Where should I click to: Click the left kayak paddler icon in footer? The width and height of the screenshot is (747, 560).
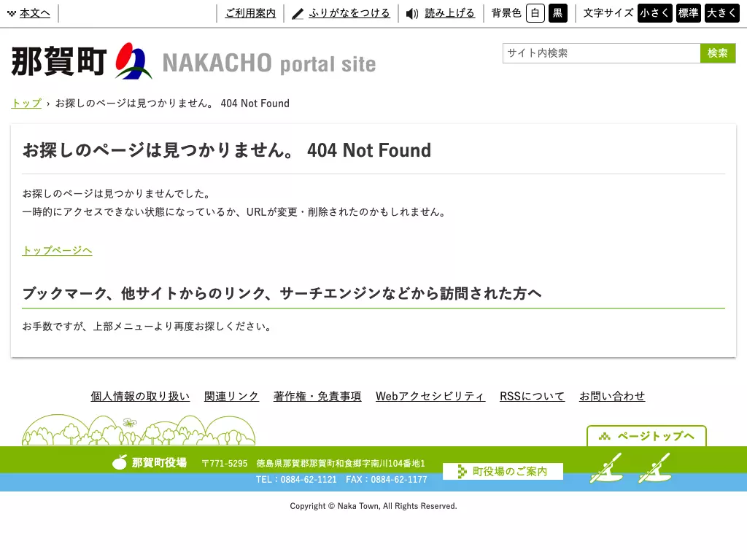[606, 467]
